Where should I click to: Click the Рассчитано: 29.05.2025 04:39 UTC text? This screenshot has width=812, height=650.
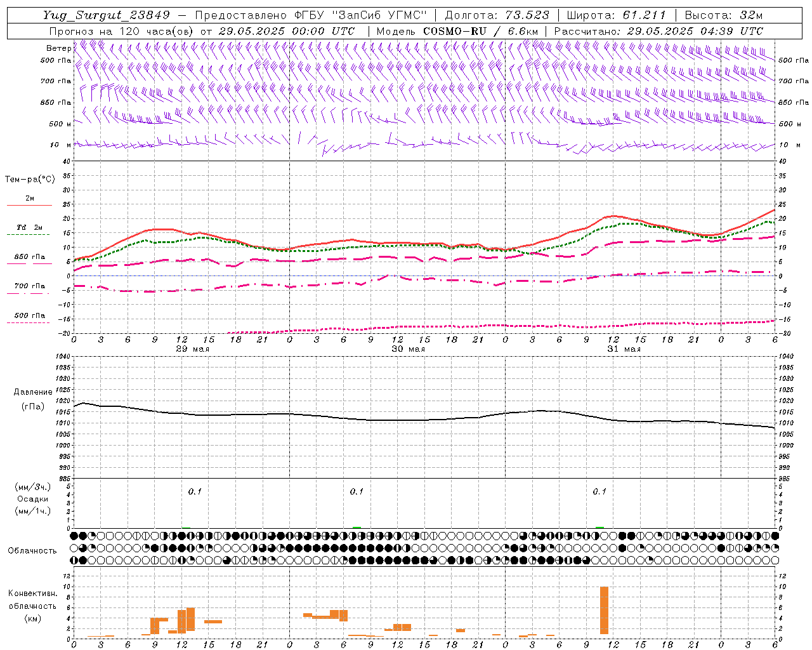(x=658, y=31)
